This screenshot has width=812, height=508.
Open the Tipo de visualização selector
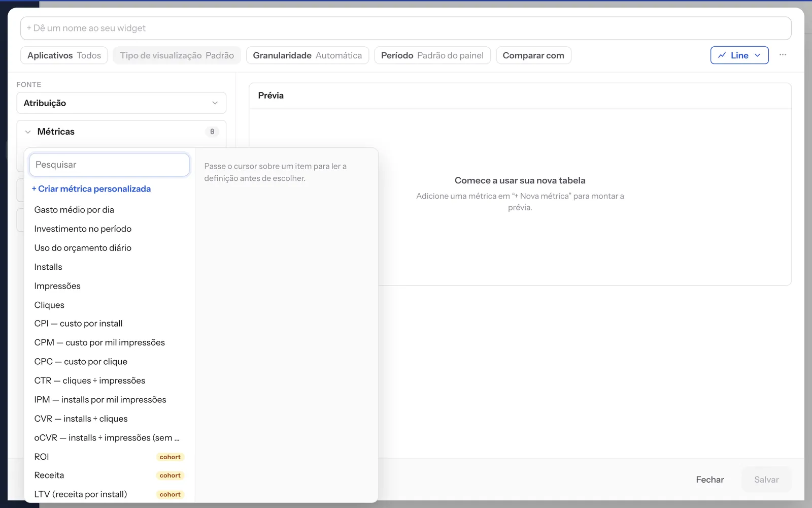(177, 55)
